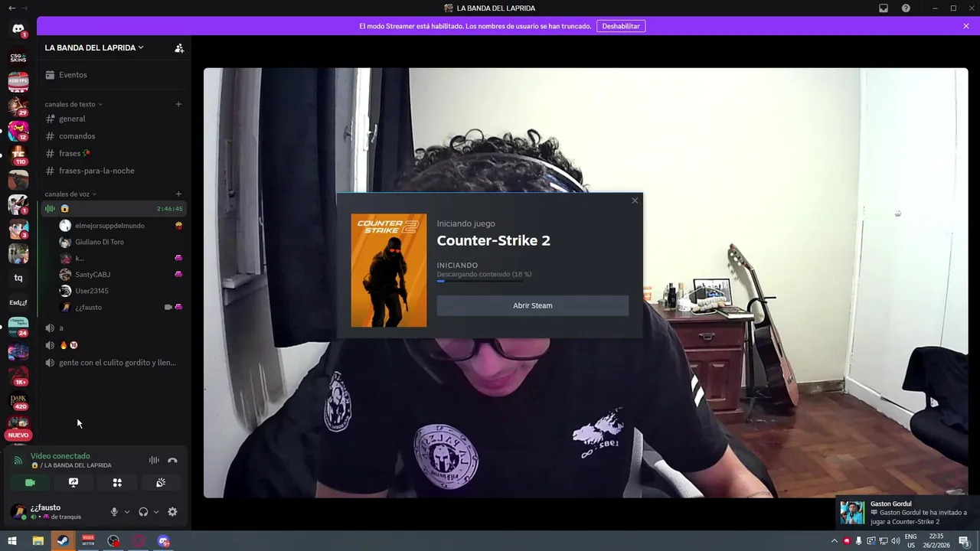Open the soundboard button
This screenshot has width=980, height=551.
click(161, 483)
